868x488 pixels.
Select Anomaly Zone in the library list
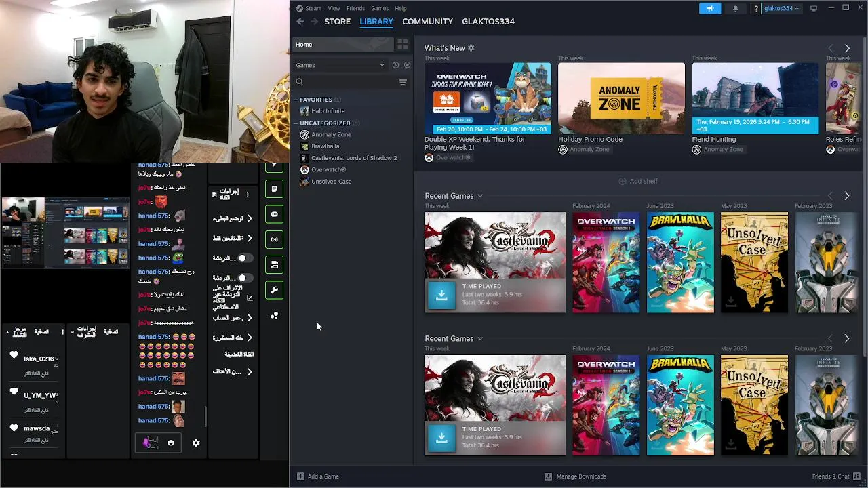click(x=331, y=134)
